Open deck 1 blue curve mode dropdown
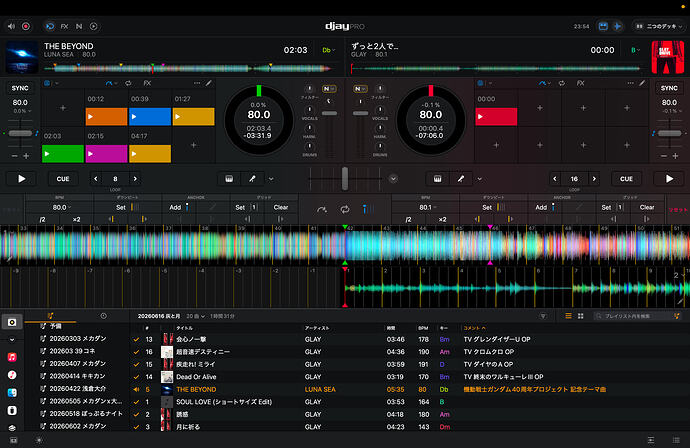This screenshot has width=690, height=448. 111,83
